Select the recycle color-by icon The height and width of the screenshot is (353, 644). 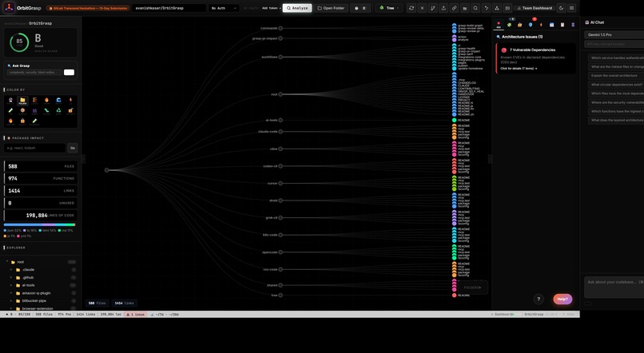(x=58, y=110)
